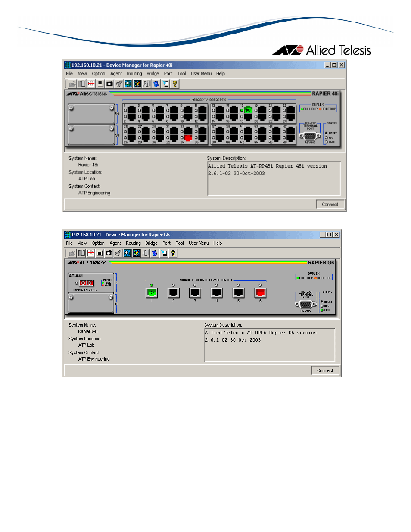Image resolution: width=411 pixels, height=532 pixels.
Task: Open the File menu in Rapier 48i window
Action: click(69, 74)
